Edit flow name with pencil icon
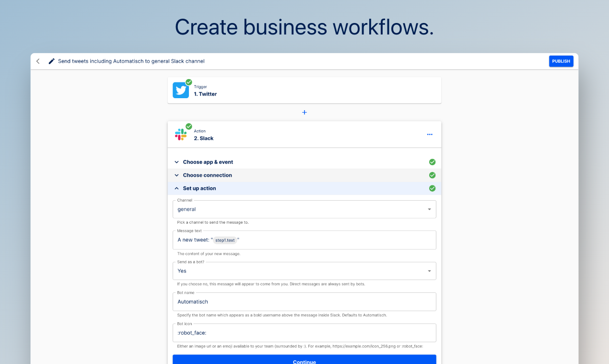The image size is (609, 364). click(52, 61)
